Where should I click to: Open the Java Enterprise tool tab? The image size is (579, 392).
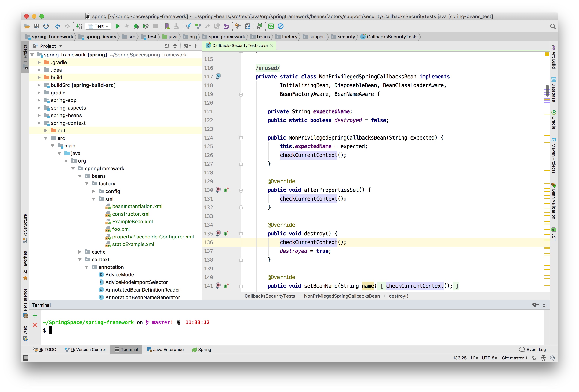[x=165, y=349]
